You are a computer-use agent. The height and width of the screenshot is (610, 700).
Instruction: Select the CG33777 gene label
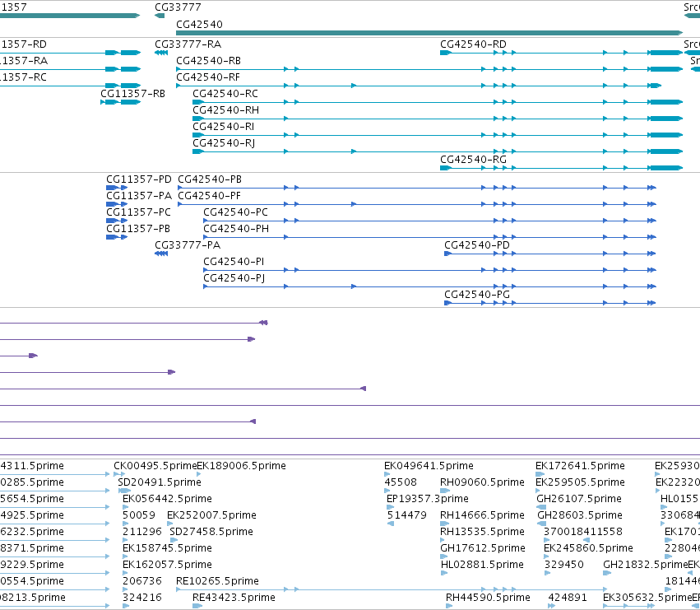pos(178,7)
